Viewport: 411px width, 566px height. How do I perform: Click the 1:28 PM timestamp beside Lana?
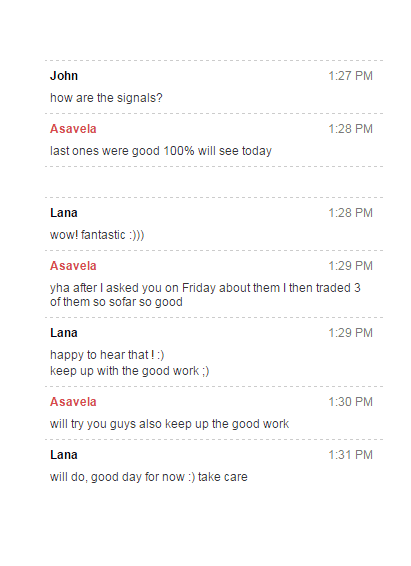tap(350, 213)
